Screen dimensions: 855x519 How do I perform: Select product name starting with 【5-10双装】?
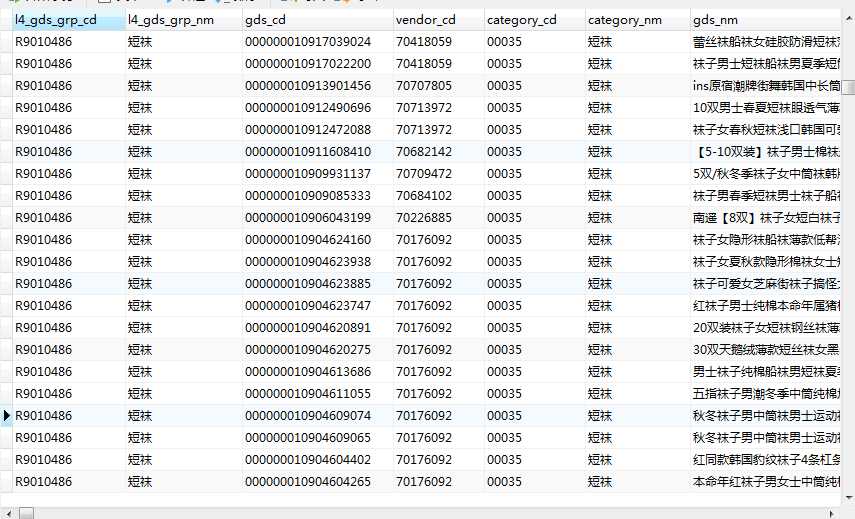(766, 152)
